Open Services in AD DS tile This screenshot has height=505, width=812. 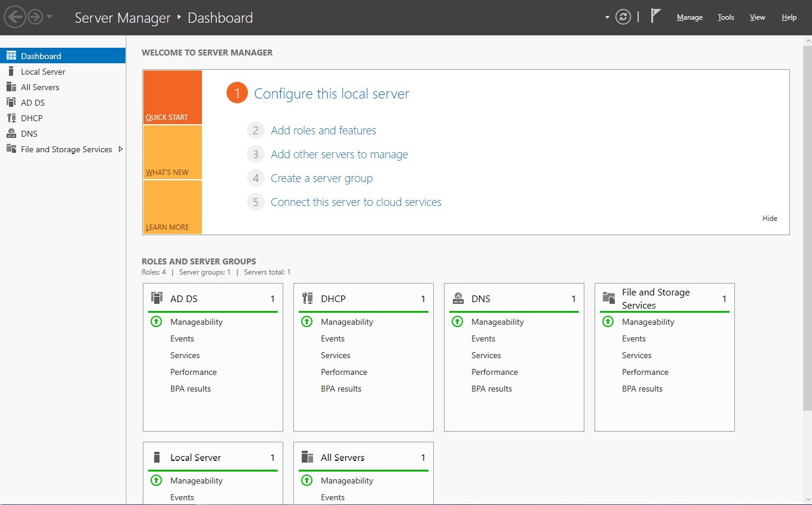185,355
